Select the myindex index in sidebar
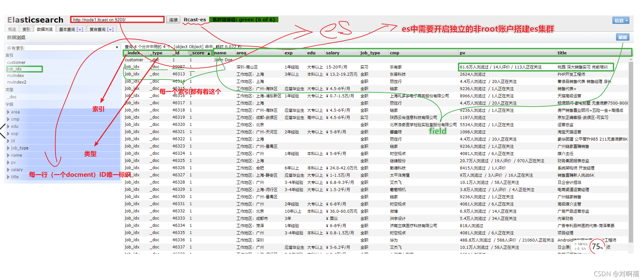Screen dimensions: 644x280 15,76
